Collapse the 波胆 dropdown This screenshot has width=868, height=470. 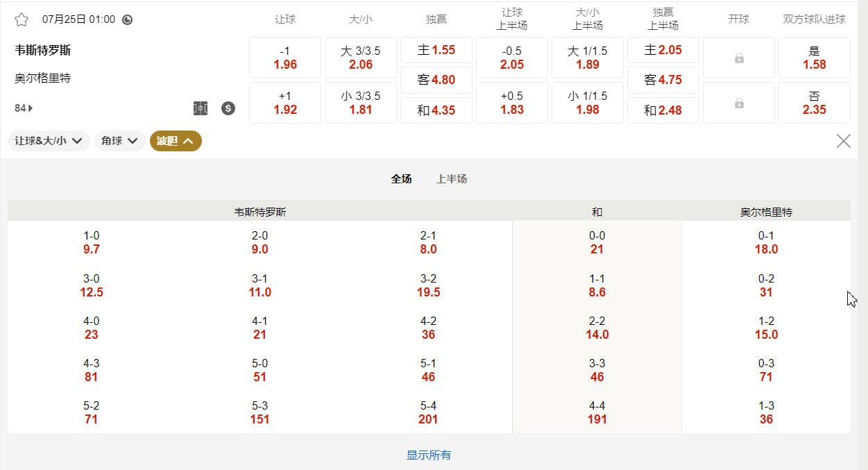tap(176, 141)
